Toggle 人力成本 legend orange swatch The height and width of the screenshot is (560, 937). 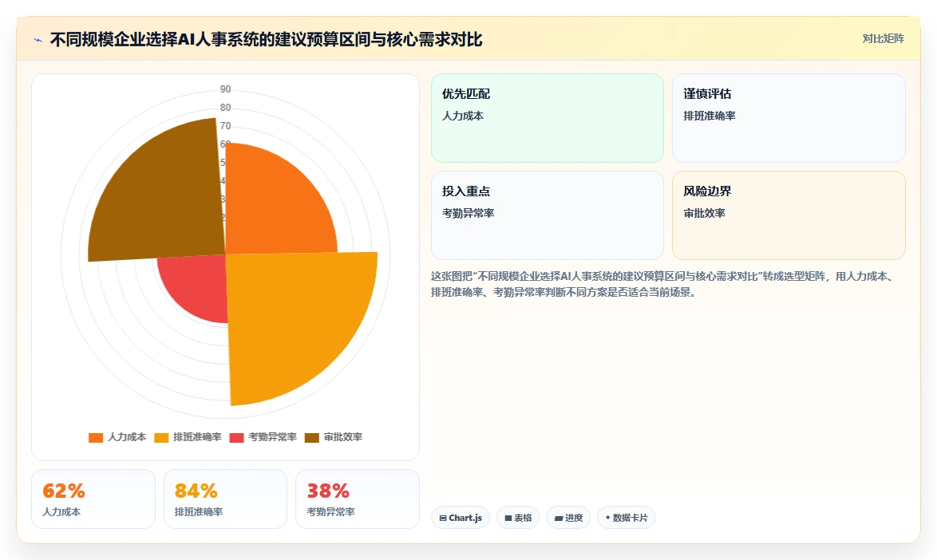[x=96, y=438]
